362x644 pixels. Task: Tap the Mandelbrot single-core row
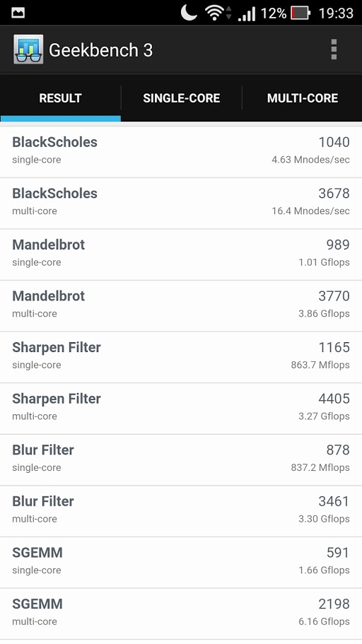(181, 254)
